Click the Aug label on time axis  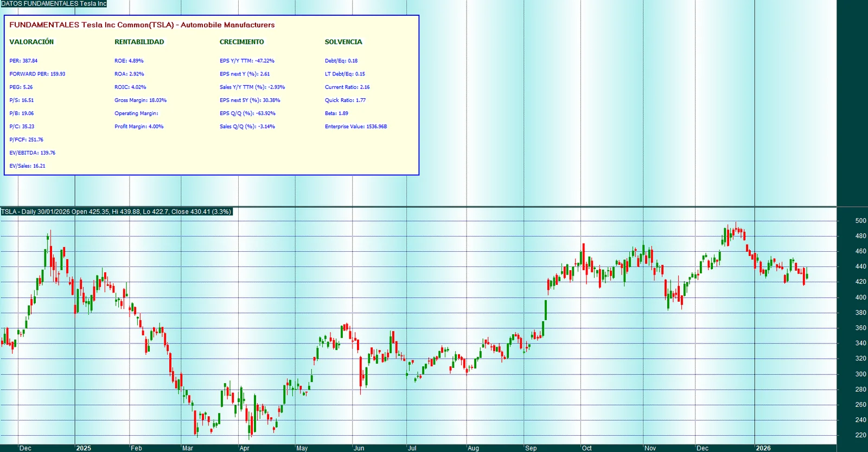click(473, 448)
